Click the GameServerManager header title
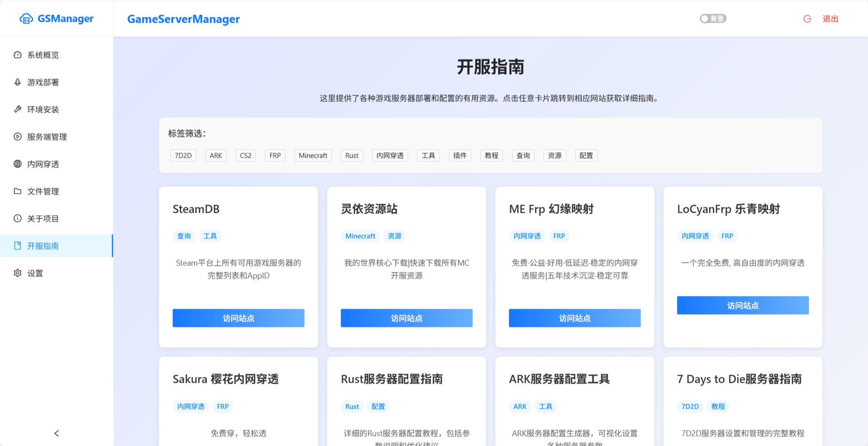This screenshot has width=868, height=446. point(184,19)
